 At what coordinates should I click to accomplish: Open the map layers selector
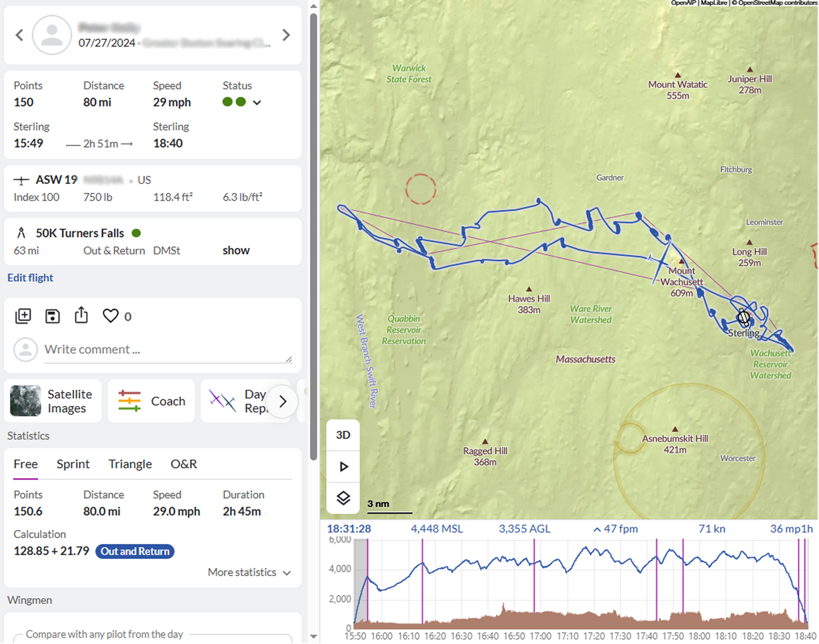[x=343, y=498]
